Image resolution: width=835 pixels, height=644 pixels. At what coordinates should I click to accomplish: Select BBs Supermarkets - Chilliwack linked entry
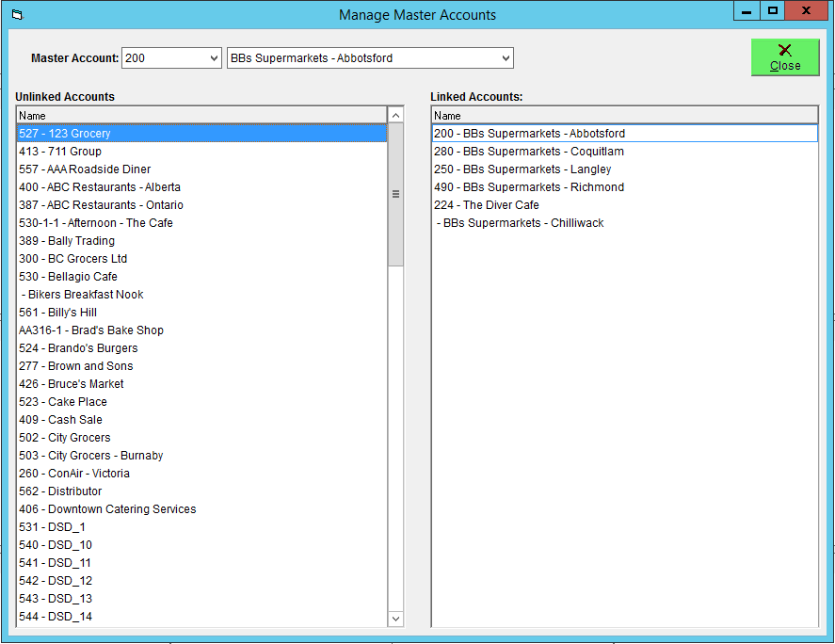(x=625, y=222)
